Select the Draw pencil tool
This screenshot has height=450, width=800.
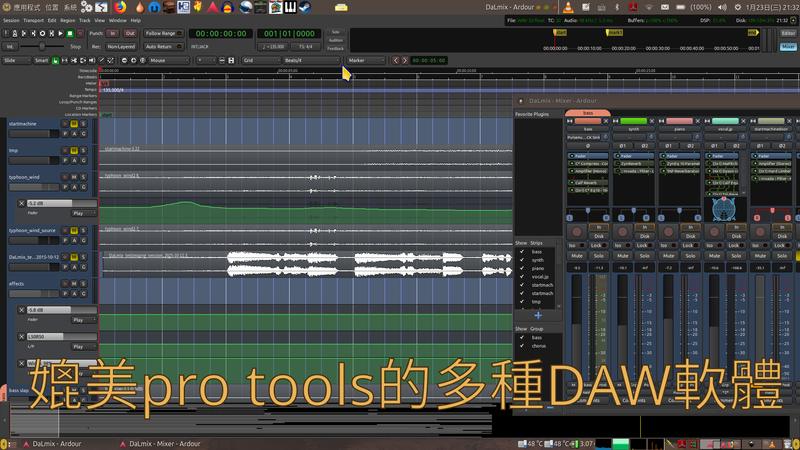click(102, 60)
